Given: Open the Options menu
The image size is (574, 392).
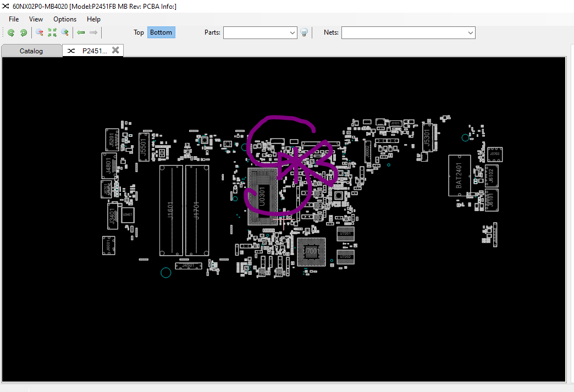Looking at the screenshot, I should click(x=65, y=19).
